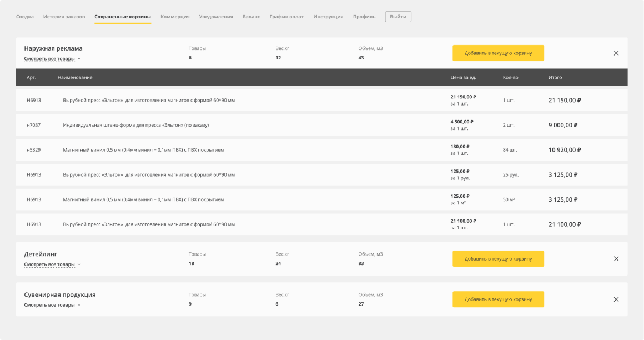Remove the Сувенирная продукция saved cart
This screenshot has width=644, height=340.
tap(616, 299)
